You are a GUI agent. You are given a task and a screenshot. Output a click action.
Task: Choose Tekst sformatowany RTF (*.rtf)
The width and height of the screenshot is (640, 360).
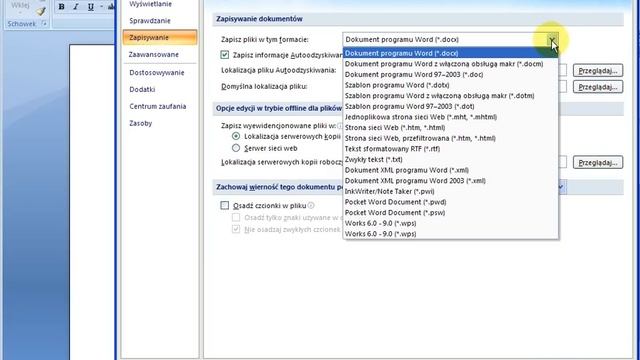(x=451, y=149)
